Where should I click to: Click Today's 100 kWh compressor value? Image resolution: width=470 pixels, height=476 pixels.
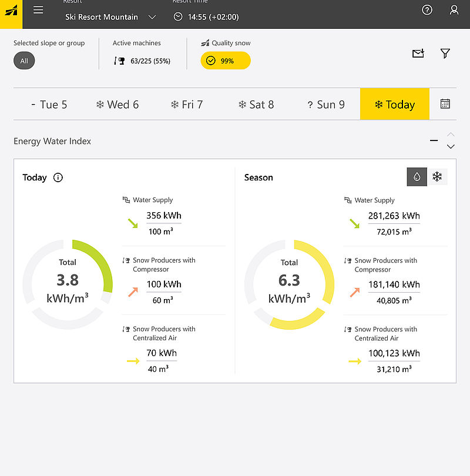[164, 284]
